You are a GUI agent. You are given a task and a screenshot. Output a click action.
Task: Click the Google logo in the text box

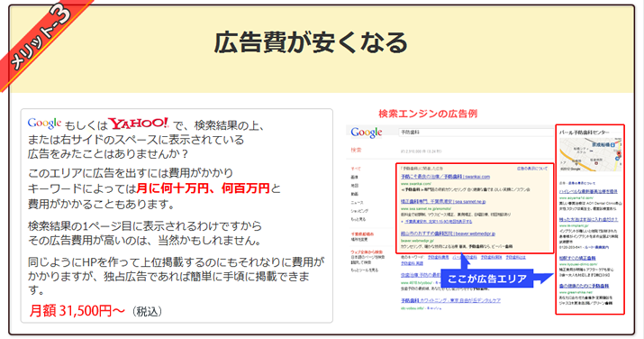[x=44, y=124]
